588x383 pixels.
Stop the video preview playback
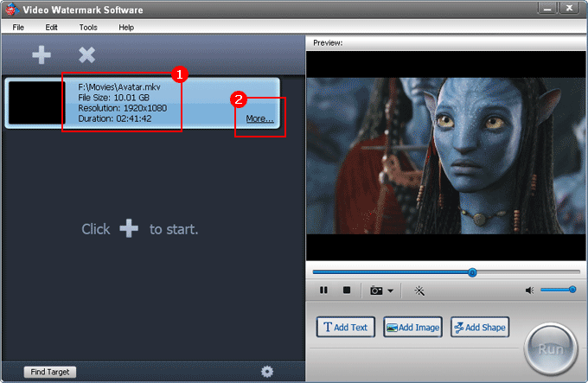(x=347, y=290)
